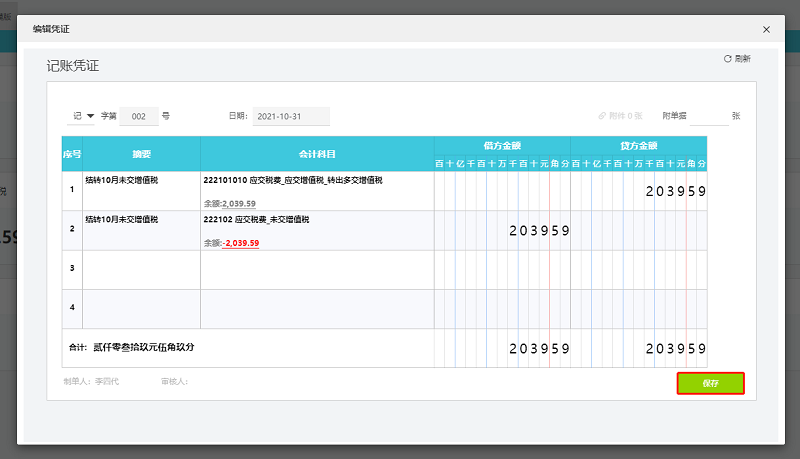Select account 222101010 应交税费 in row 1
Screen dimensions: 800x459
pos(293,181)
